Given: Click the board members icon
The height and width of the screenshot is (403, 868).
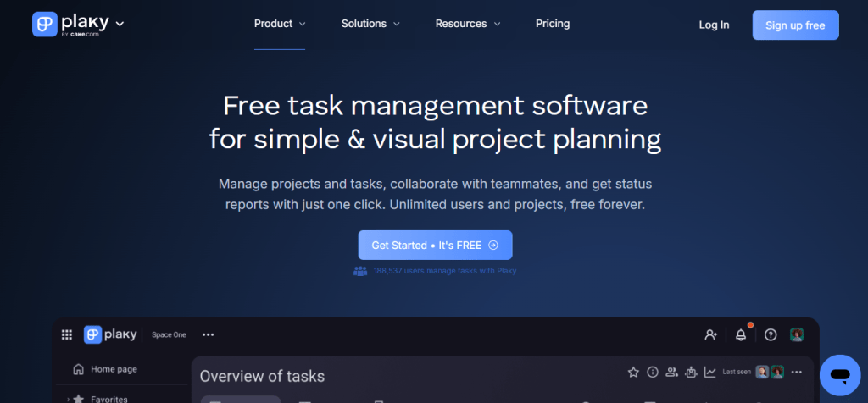Looking at the screenshot, I should point(671,372).
